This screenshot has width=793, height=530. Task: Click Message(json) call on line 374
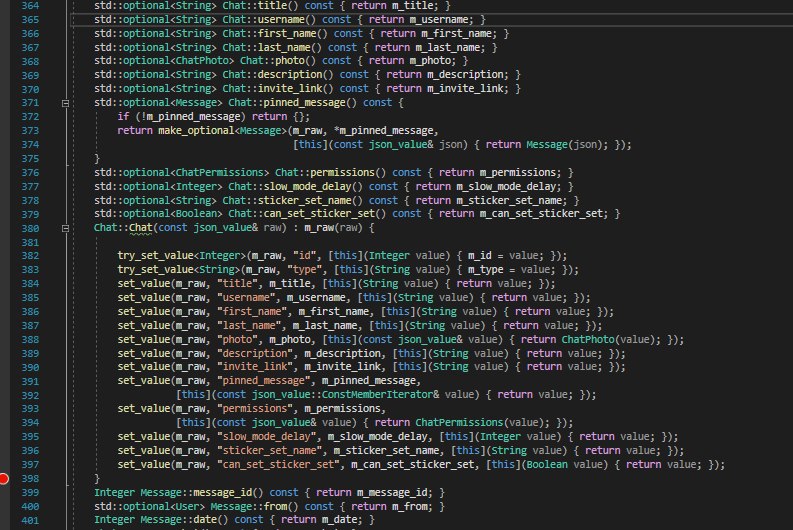(564, 145)
